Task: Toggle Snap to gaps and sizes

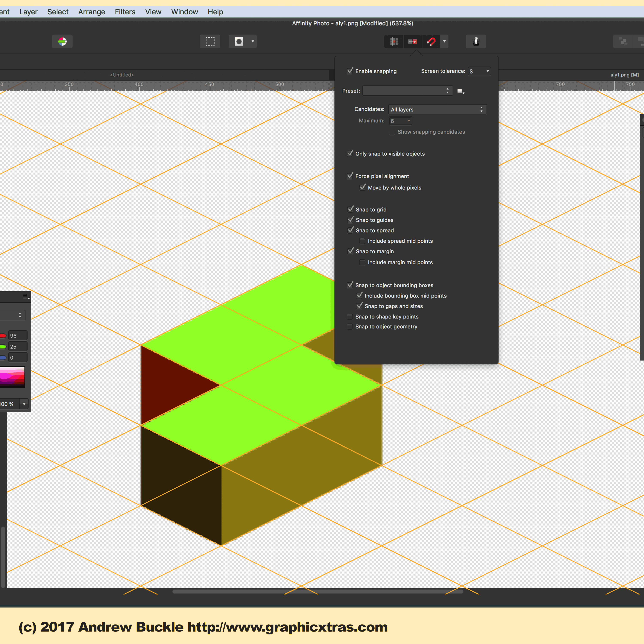Action: [359, 306]
